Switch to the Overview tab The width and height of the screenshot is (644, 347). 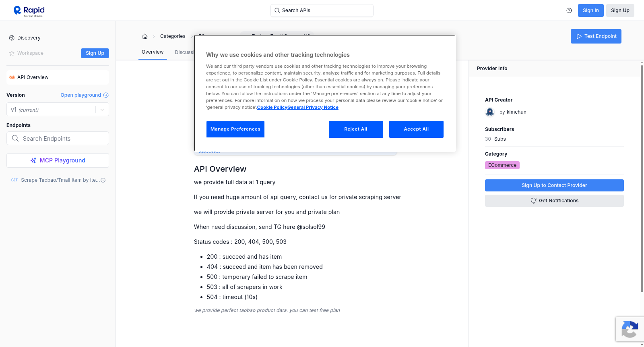153,52
